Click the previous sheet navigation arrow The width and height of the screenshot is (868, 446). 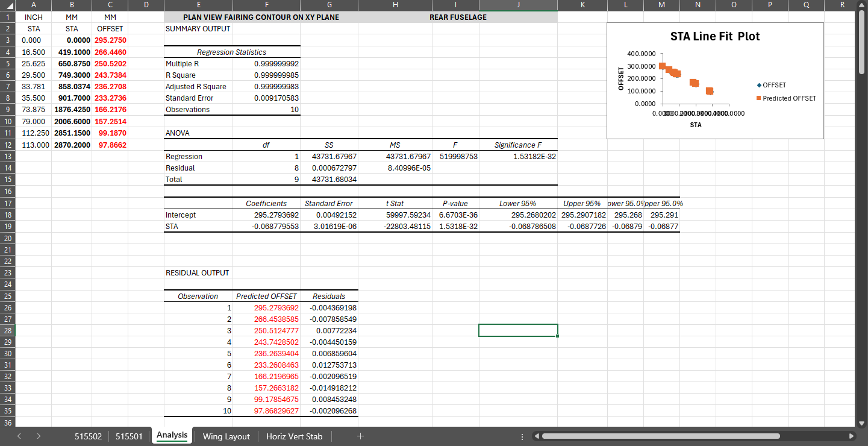point(19,436)
